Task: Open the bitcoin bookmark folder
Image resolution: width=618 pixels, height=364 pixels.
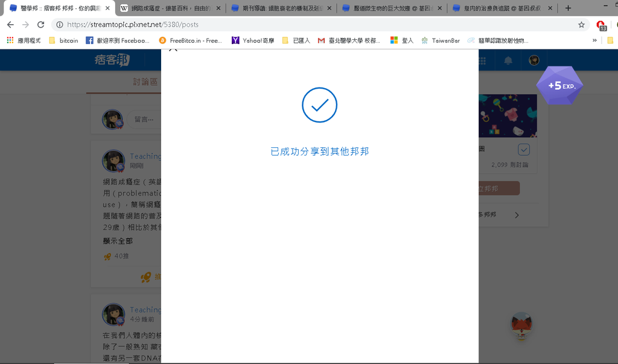Action: tap(63, 40)
